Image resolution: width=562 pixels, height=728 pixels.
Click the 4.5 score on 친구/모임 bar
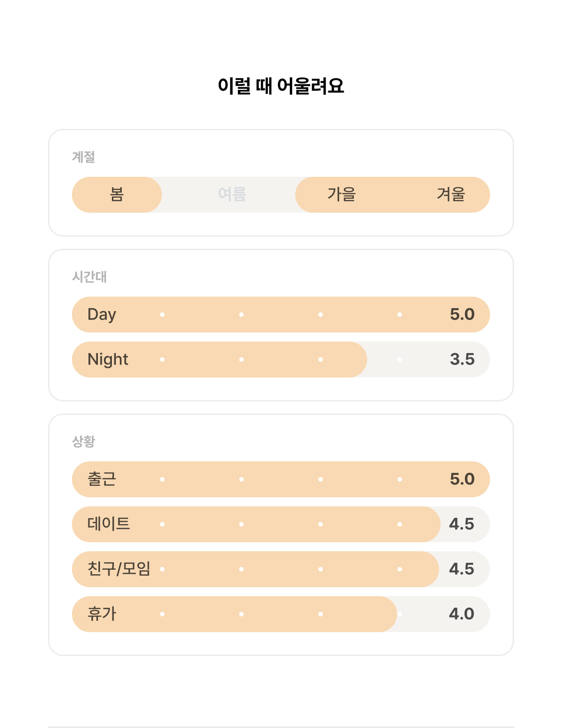pos(462,569)
